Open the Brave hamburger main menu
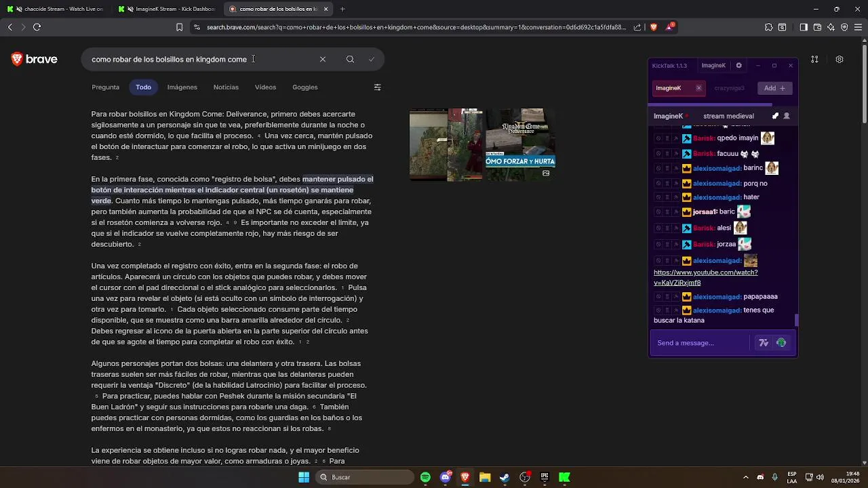The height and width of the screenshot is (488, 868). 858,27
